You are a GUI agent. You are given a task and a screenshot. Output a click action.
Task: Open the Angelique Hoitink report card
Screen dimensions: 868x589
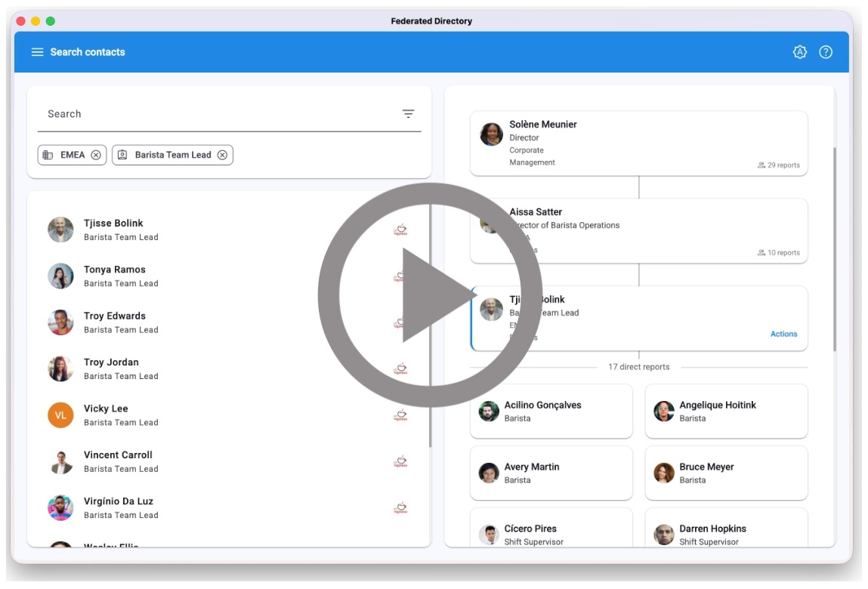pos(726,412)
